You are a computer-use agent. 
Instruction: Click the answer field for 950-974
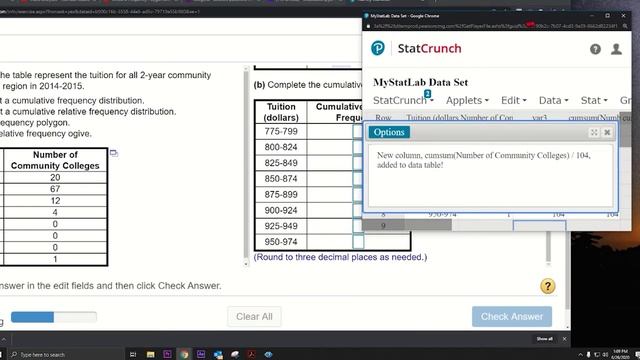(358, 242)
